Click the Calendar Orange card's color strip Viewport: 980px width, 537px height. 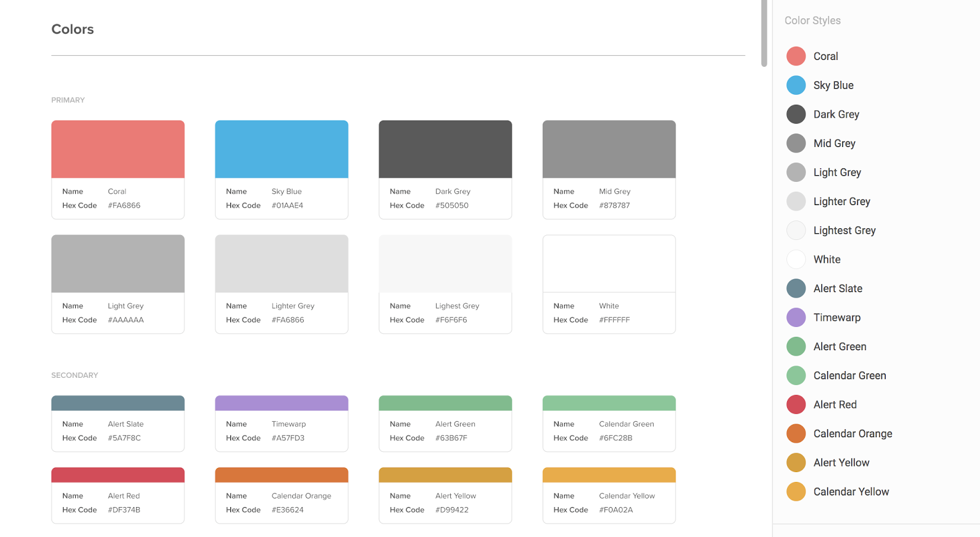(x=282, y=475)
